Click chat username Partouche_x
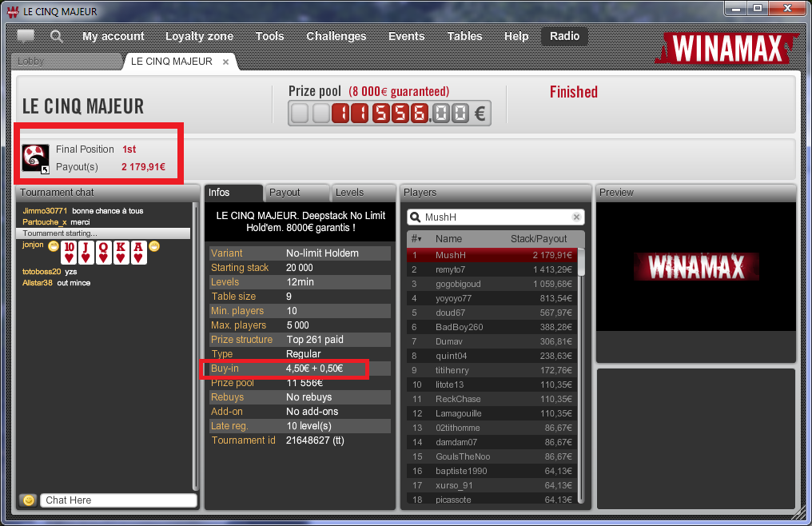812x526 pixels. 45,222
